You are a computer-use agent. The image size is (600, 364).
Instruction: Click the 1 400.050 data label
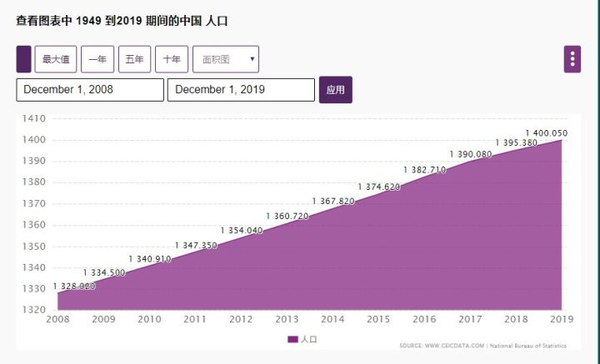tap(546, 133)
